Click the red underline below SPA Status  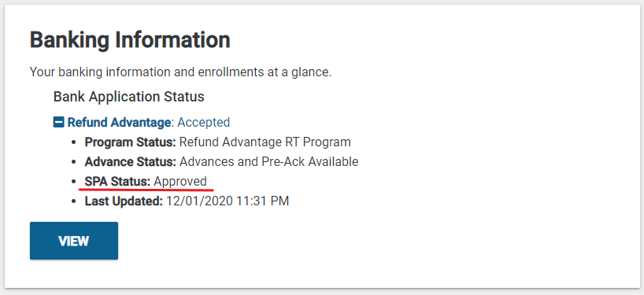pos(146,190)
